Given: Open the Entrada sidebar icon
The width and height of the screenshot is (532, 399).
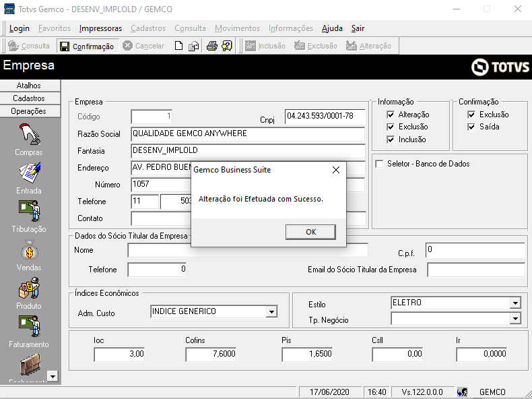Looking at the screenshot, I should tap(30, 173).
